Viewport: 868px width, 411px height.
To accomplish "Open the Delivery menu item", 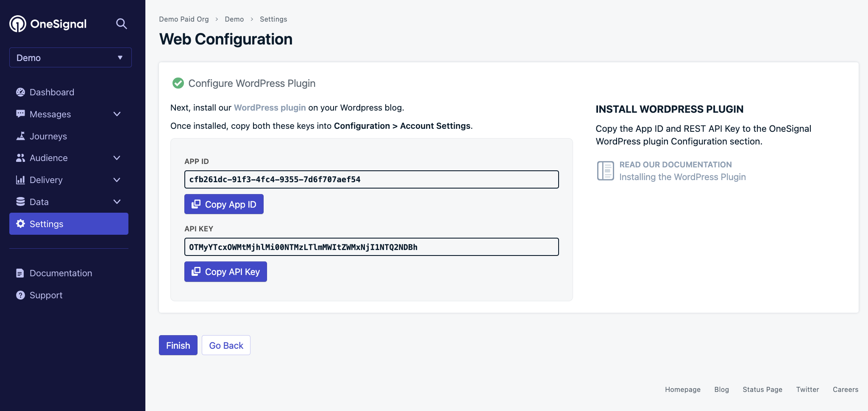I will (x=46, y=180).
